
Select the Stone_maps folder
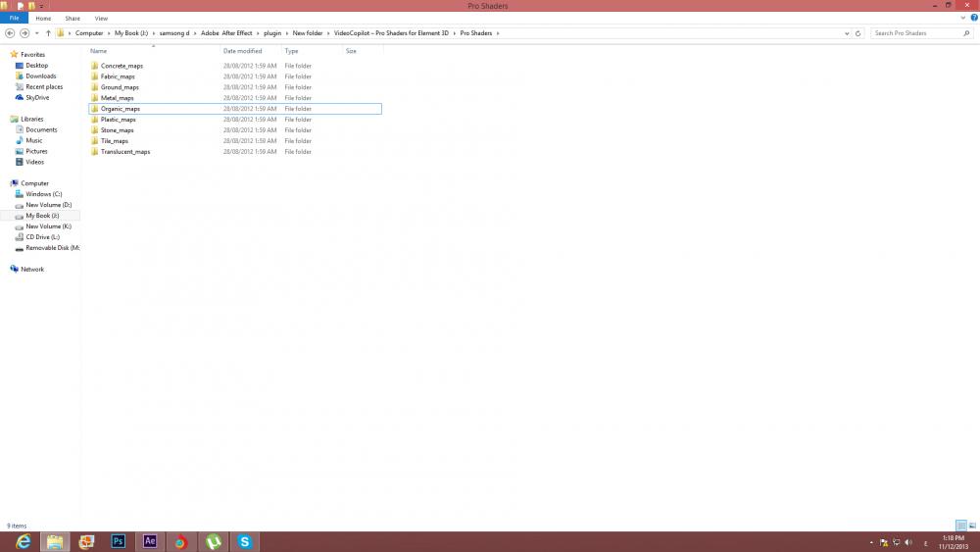coord(117,130)
